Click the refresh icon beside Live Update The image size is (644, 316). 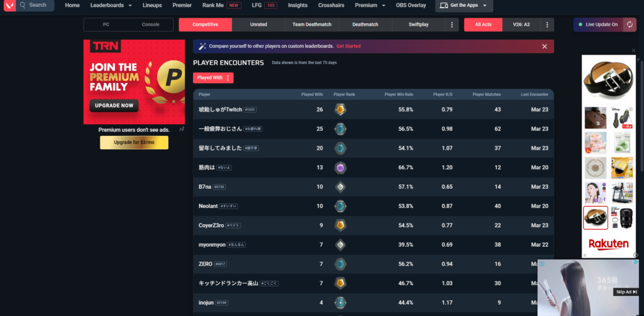coord(630,25)
